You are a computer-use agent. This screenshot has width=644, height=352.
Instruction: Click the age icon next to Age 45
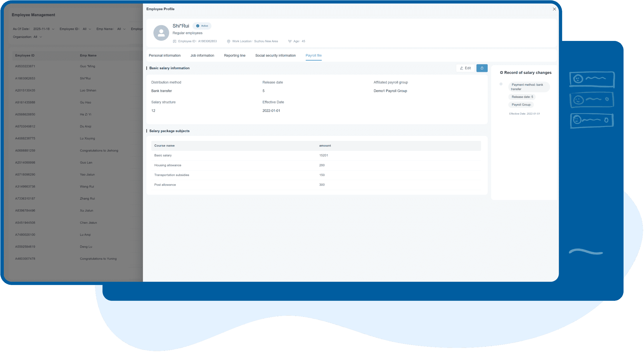click(x=290, y=41)
